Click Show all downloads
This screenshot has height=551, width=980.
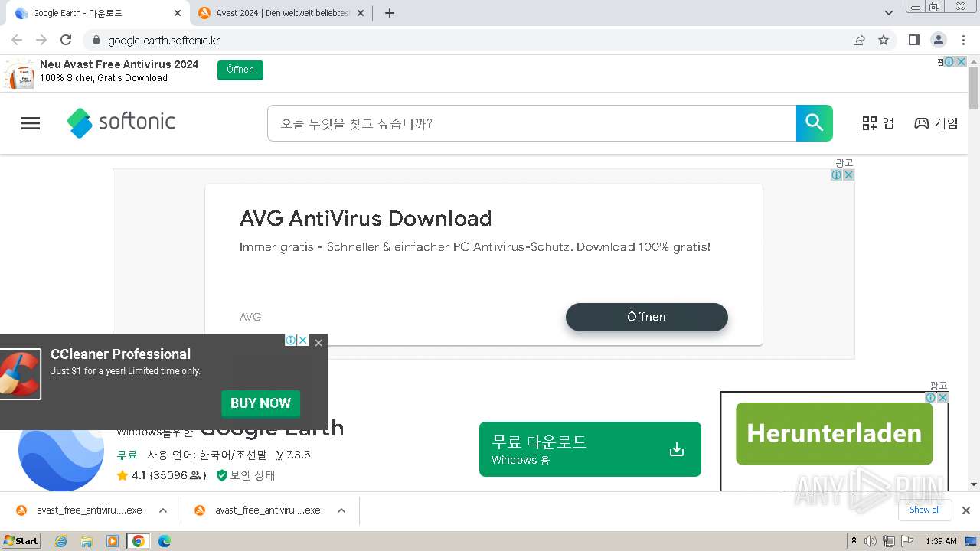coord(925,510)
